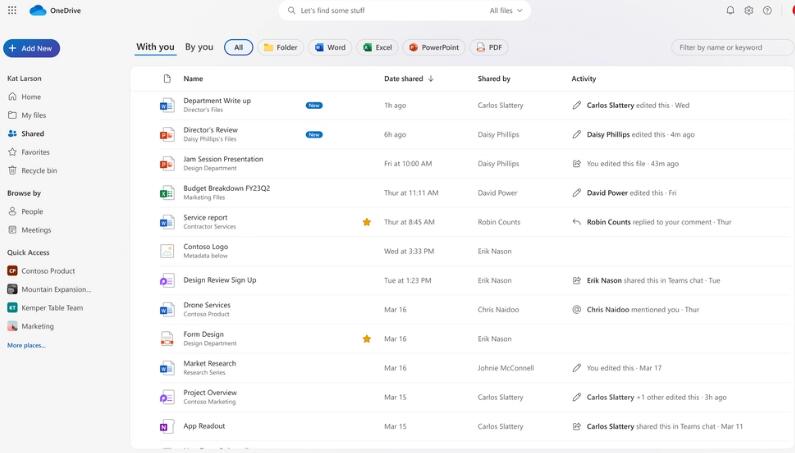The image size is (795, 453).
Task: Click the file type column header icon
Action: coord(167,79)
